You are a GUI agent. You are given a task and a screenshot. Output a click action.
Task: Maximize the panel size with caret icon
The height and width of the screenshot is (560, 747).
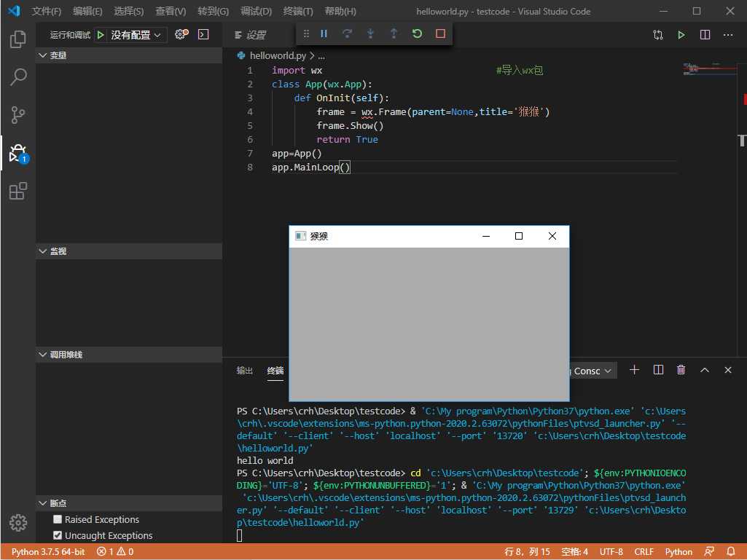click(705, 370)
